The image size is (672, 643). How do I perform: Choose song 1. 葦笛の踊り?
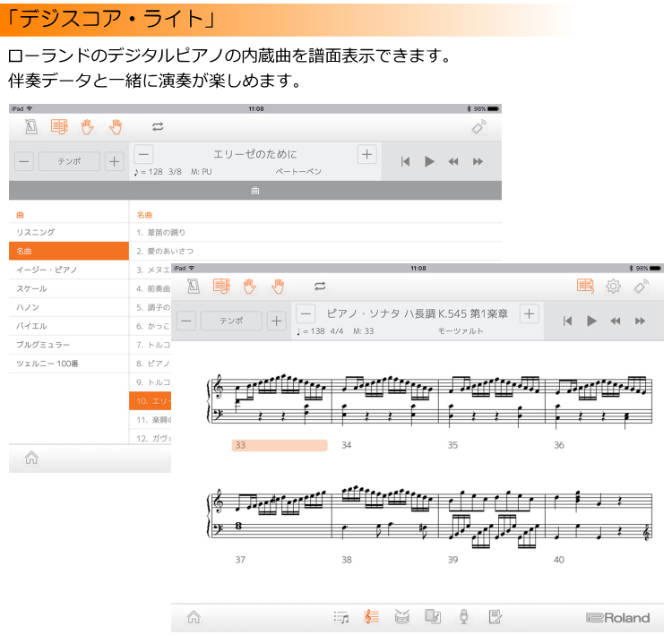[x=315, y=232]
